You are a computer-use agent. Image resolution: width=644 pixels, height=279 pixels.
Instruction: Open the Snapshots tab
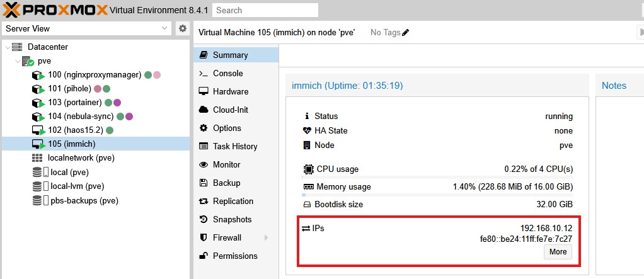pos(236,220)
